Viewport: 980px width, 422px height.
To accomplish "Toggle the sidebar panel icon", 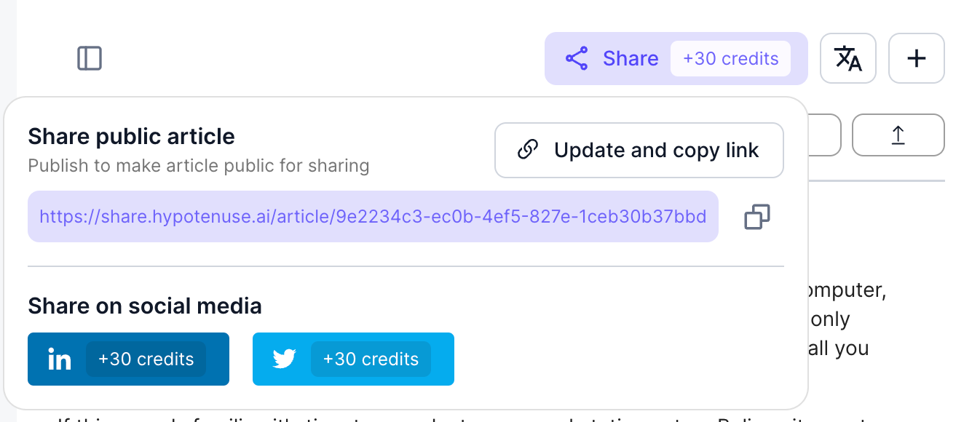I will 90,58.
